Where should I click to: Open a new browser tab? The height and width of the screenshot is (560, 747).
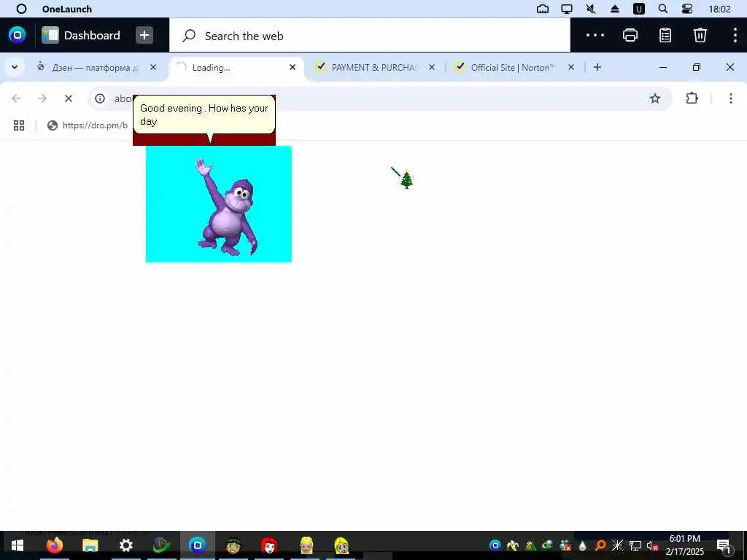(x=597, y=68)
